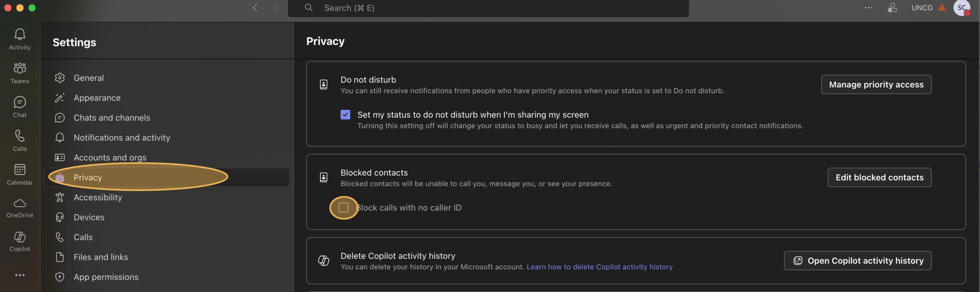Image resolution: width=980 pixels, height=292 pixels.
Task: Open Teams in the app rail
Action: tap(20, 73)
